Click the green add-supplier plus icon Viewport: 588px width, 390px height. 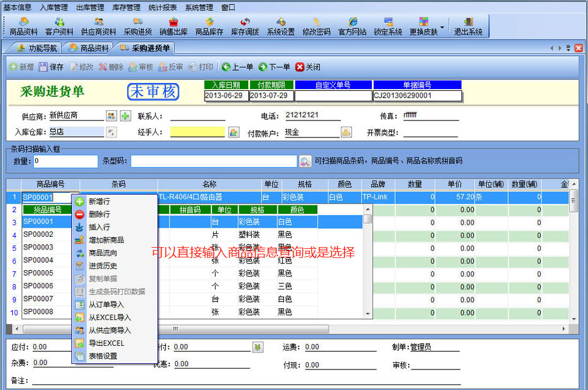click(x=125, y=116)
